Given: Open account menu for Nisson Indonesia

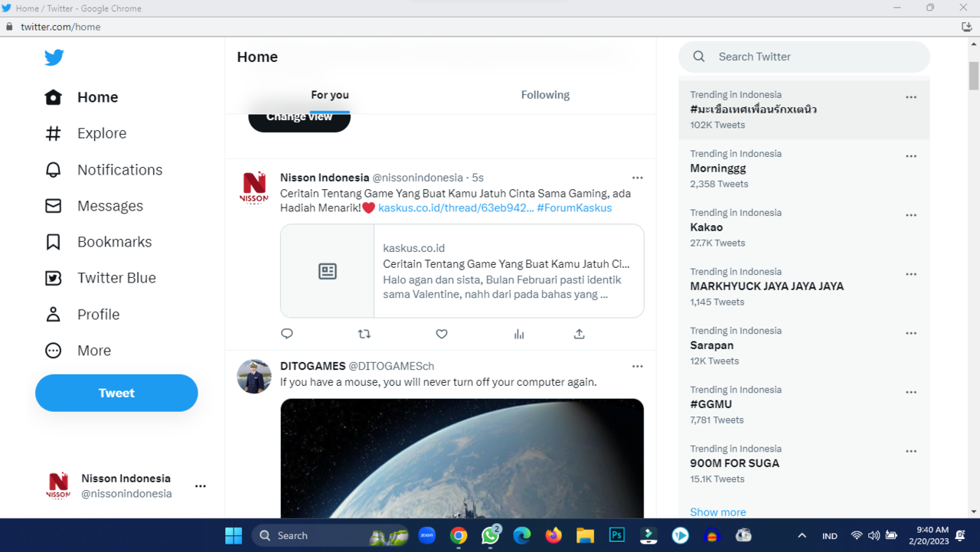Looking at the screenshot, I should [200, 486].
